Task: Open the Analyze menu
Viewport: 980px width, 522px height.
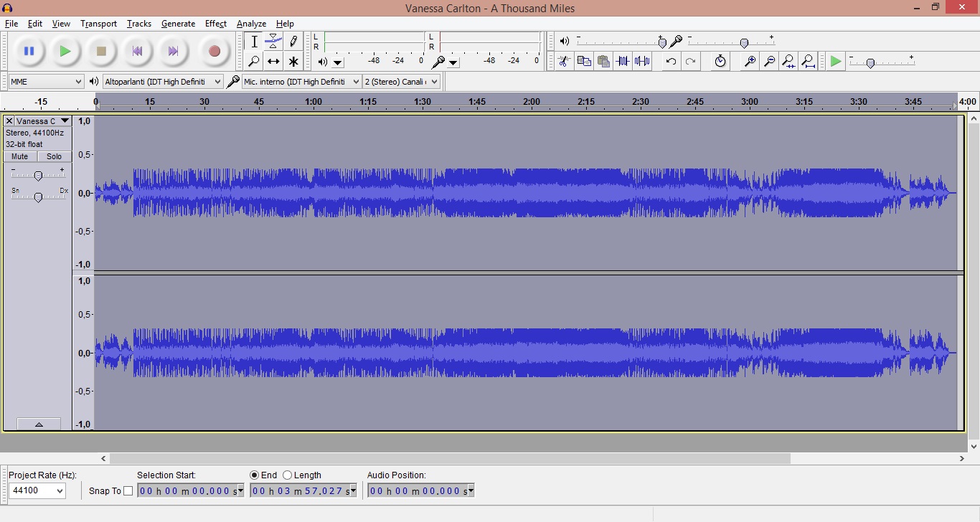Action: tap(251, 24)
